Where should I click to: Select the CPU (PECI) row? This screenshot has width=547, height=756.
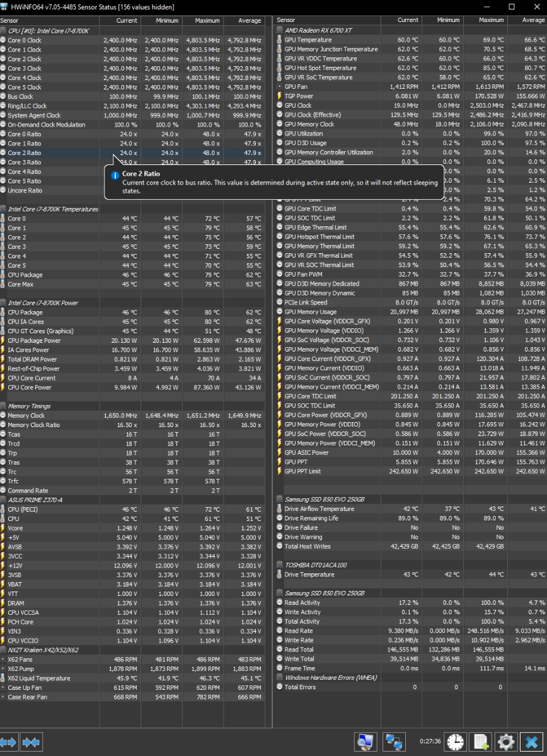(132, 509)
